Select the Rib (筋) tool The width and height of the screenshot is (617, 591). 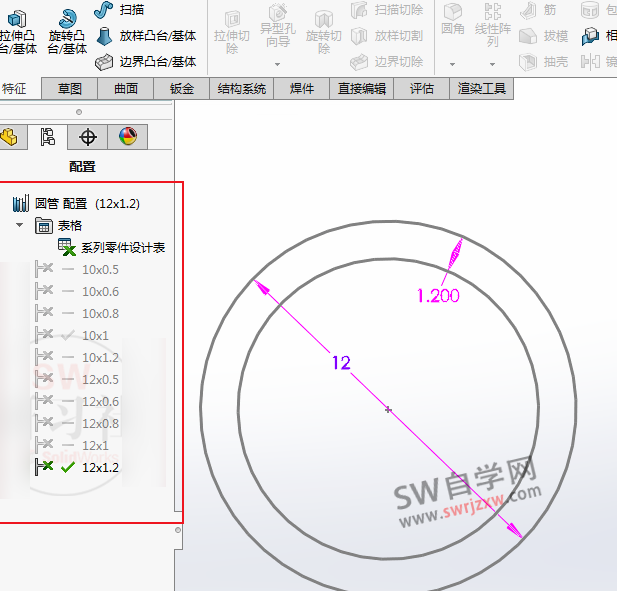click(538, 10)
